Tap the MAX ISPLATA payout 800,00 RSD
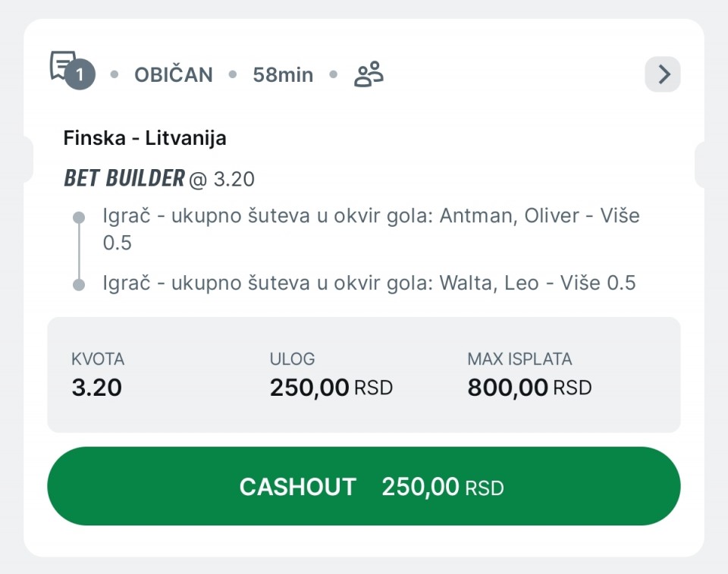This screenshot has width=728, height=574. pyautogui.click(x=529, y=387)
